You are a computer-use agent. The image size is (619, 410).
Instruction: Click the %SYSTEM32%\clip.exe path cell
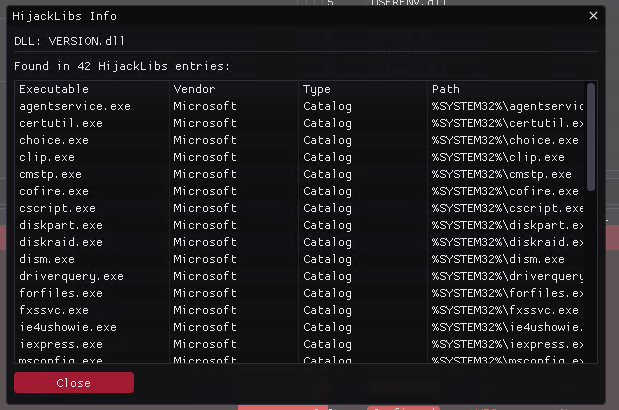pyautogui.click(x=498, y=157)
